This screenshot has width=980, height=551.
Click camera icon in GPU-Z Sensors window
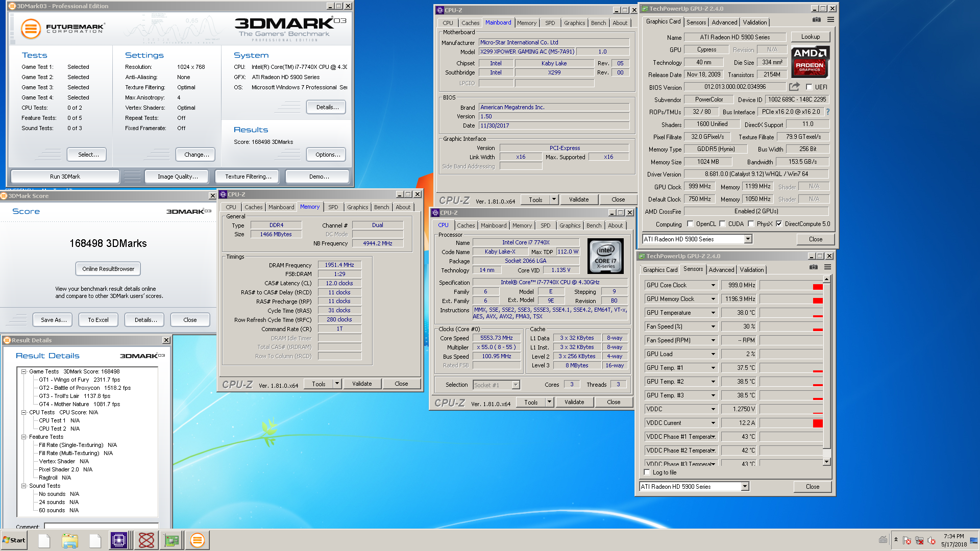[814, 267]
